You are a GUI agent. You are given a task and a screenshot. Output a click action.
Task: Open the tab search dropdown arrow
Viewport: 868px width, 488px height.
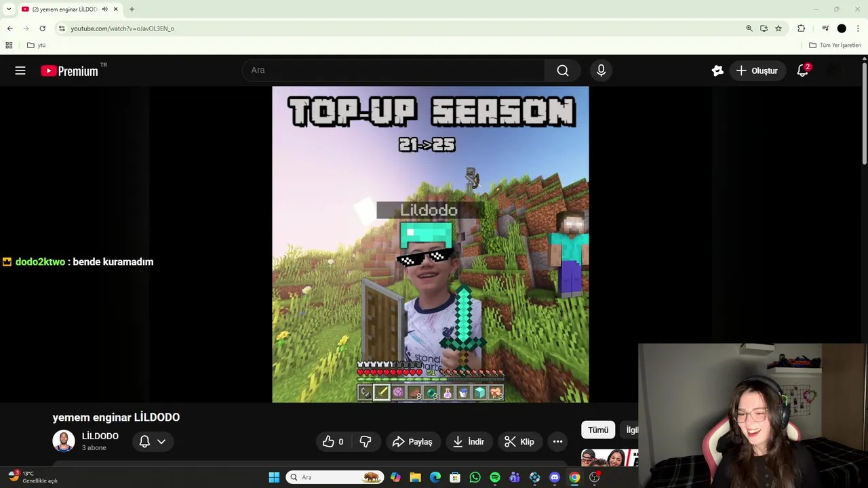coord(9,9)
